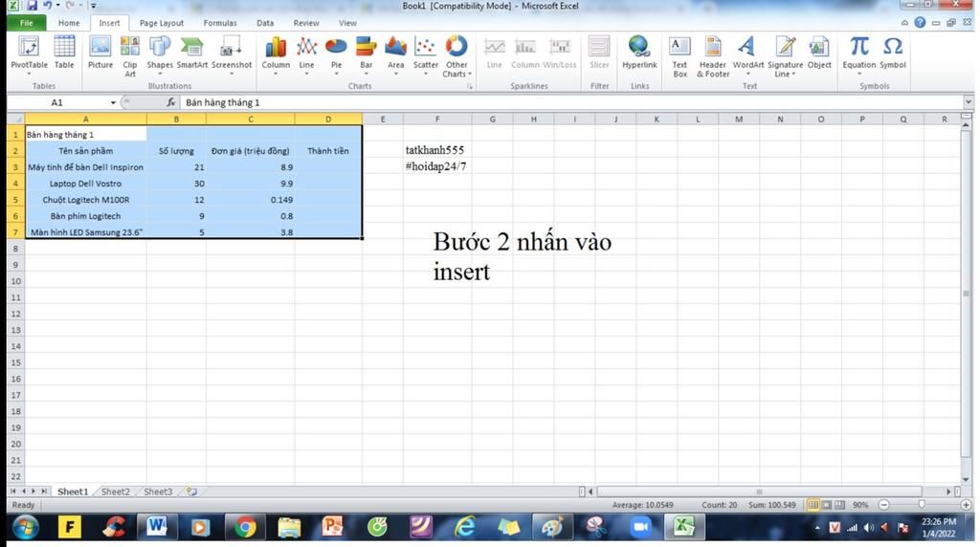
Task: Click the Screenshot tool
Action: (232, 55)
